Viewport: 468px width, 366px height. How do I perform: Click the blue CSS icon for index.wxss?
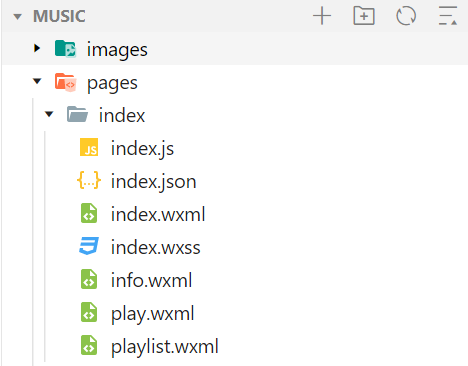(x=89, y=246)
